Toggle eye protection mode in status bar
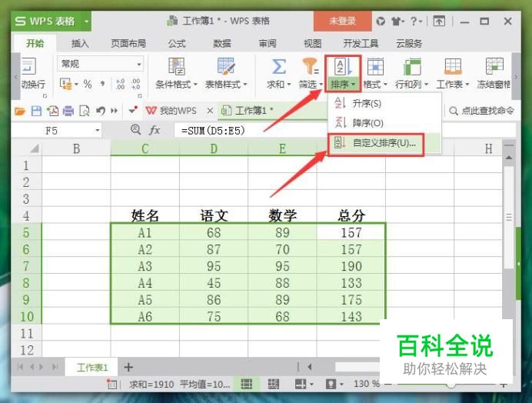 pyautogui.click(x=331, y=384)
